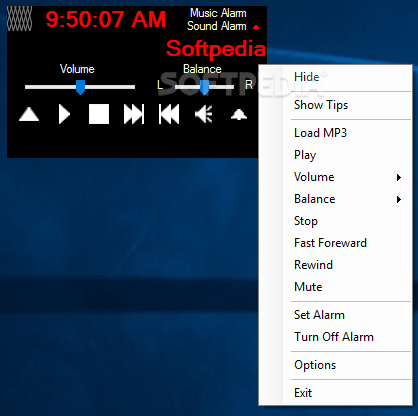Open Options from the context menu
Image resolution: width=418 pixels, height=416 pixels.
coord(335,365)
